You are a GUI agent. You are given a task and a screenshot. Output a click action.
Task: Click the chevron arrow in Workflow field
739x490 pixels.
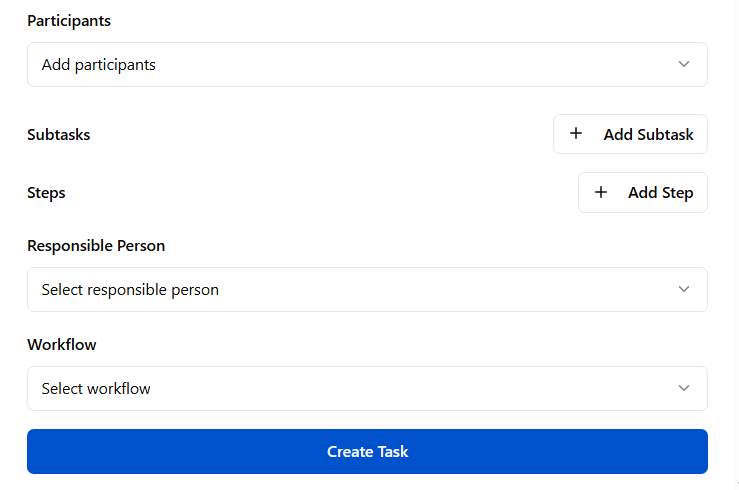[684, 388]
